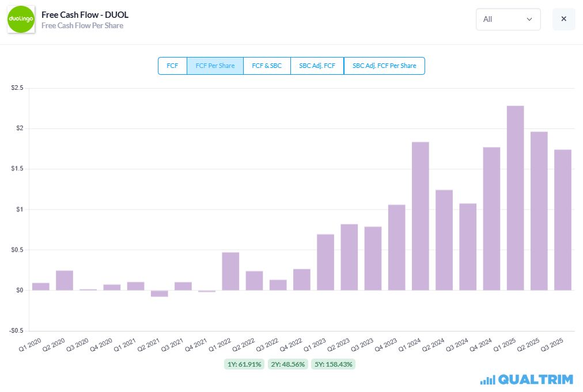
Task: Click the Qualtrim logo
Action: click(x=527, y=380)
